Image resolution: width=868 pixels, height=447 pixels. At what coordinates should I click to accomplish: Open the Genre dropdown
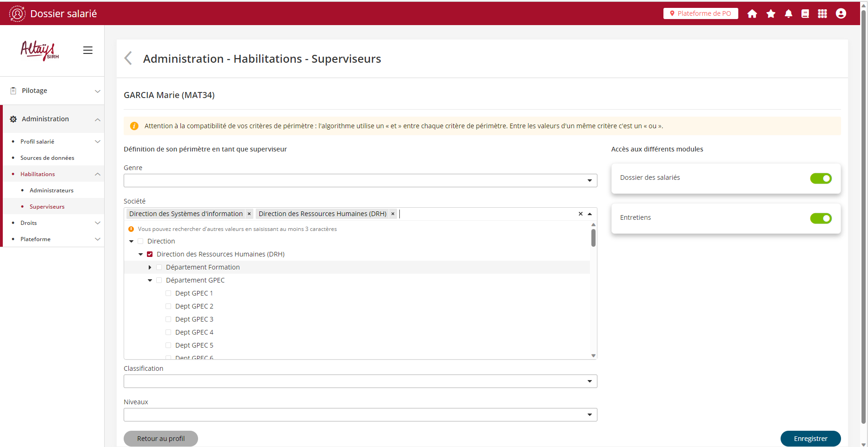pos(590,181)
